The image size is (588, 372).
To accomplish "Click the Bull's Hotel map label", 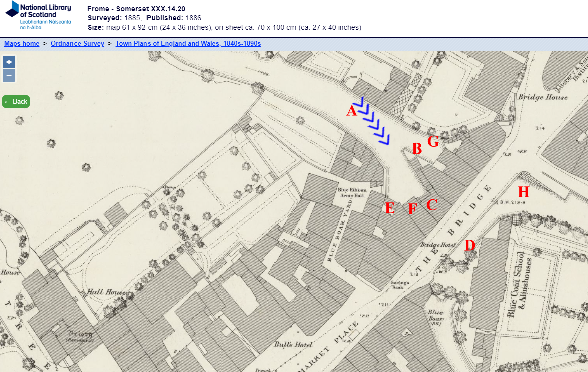I will tap(293, 344).
